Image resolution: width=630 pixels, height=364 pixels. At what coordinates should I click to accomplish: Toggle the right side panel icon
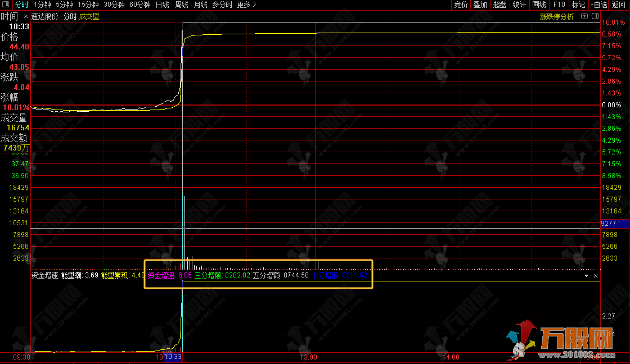click(x=596, y=16)
